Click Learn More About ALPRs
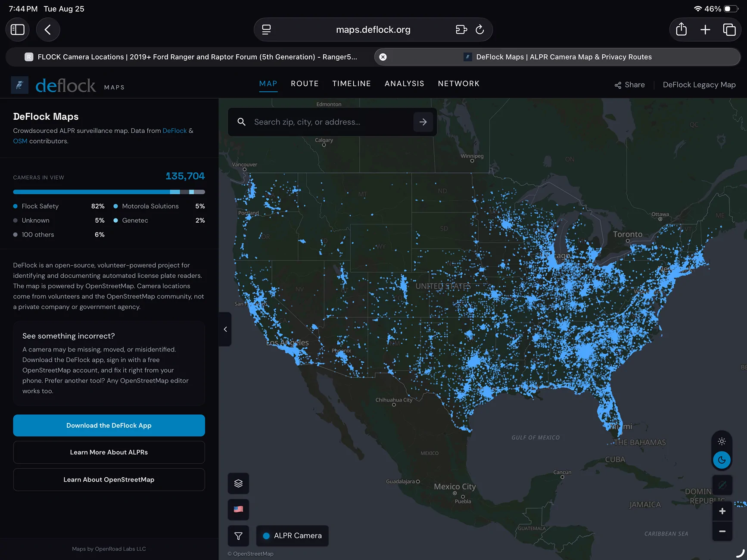747x560 pixels. point(109,452)
